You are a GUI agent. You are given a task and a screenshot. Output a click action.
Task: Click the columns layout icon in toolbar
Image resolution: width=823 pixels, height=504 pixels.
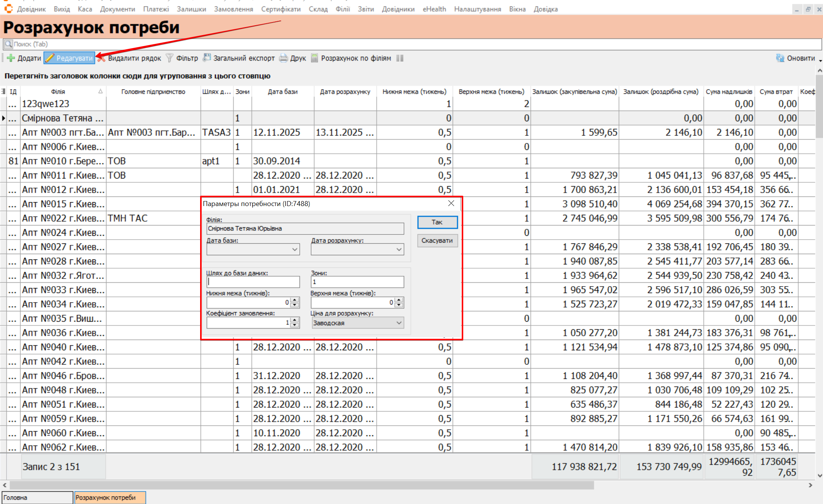(x=400, y=58)
